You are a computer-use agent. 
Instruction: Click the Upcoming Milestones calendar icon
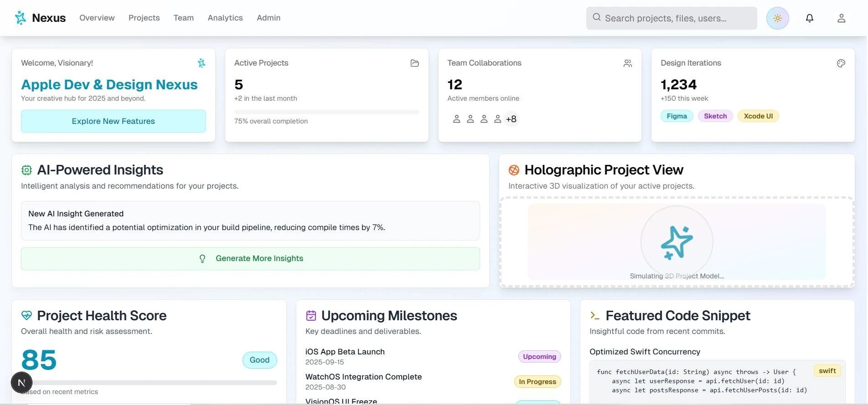[311, 315]
